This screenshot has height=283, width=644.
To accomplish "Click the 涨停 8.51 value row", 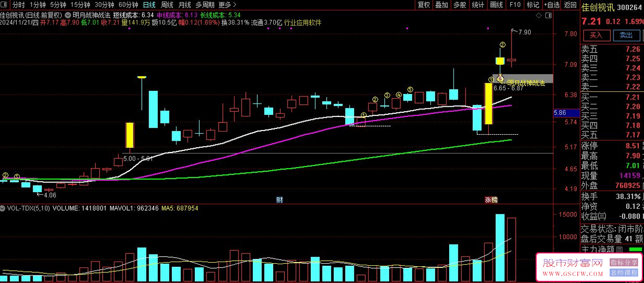I will point(612,146).
